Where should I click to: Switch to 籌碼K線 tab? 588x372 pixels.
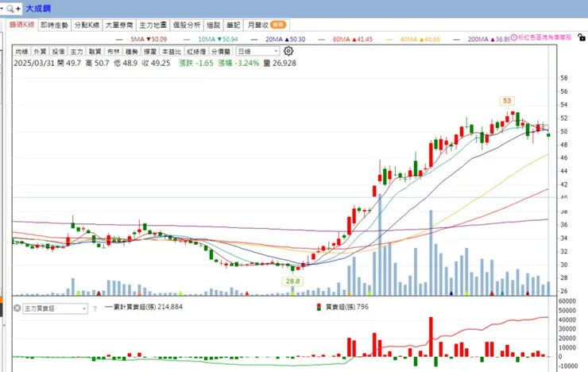tap(21, 25)
